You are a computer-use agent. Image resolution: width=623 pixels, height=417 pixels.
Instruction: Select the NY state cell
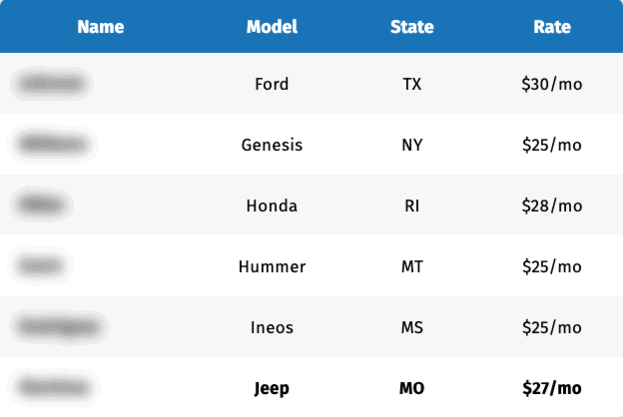point(412,145)
